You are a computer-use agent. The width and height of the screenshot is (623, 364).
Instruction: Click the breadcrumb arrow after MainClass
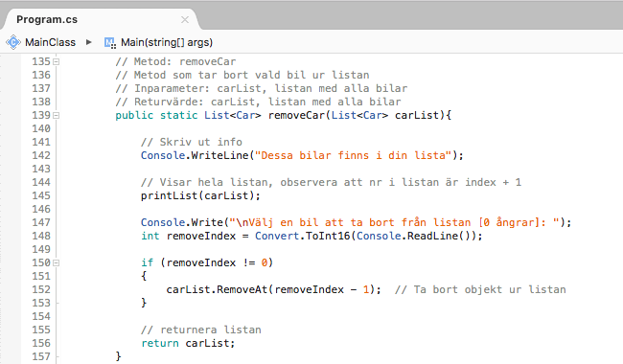point(88,42)
